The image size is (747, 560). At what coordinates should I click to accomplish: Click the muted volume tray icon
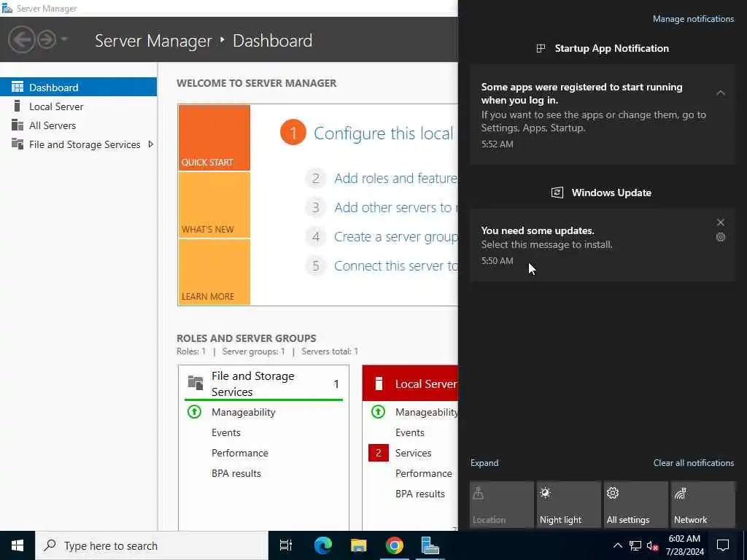[x=653, y=545]
